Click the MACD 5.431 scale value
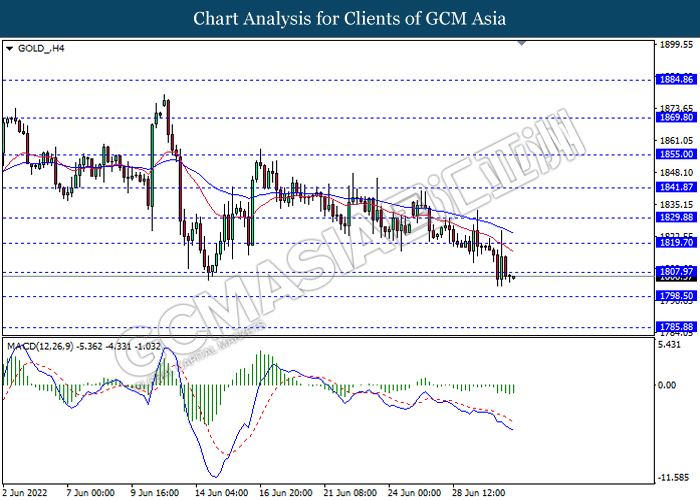The height and width of the screenshot is (500, 700). coord(670,345)
